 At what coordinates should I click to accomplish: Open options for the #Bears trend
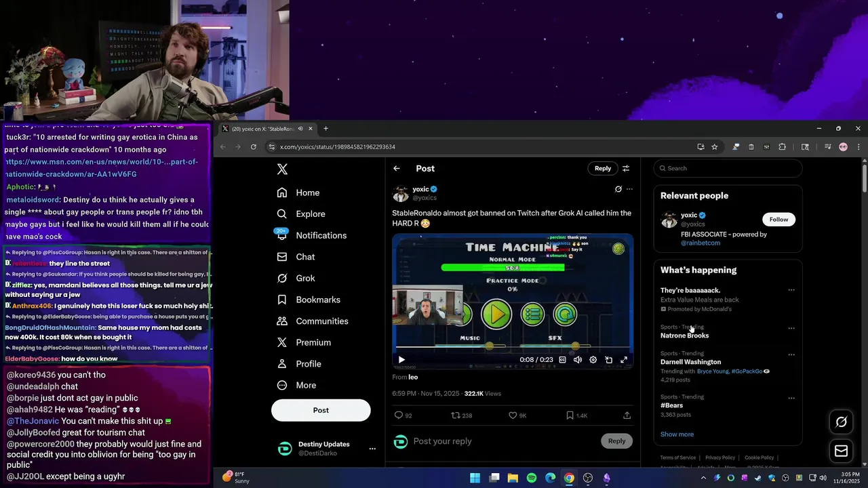(x=791, y=398)
